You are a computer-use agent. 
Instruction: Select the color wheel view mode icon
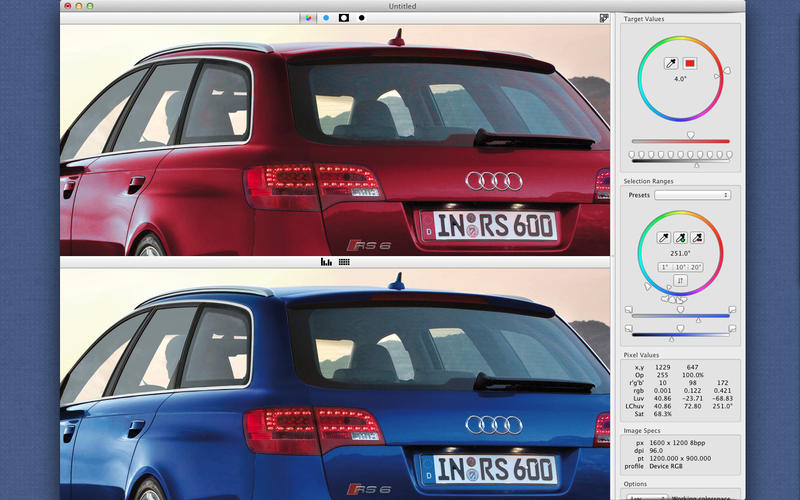pyautogui.click(x=309, y=18)
